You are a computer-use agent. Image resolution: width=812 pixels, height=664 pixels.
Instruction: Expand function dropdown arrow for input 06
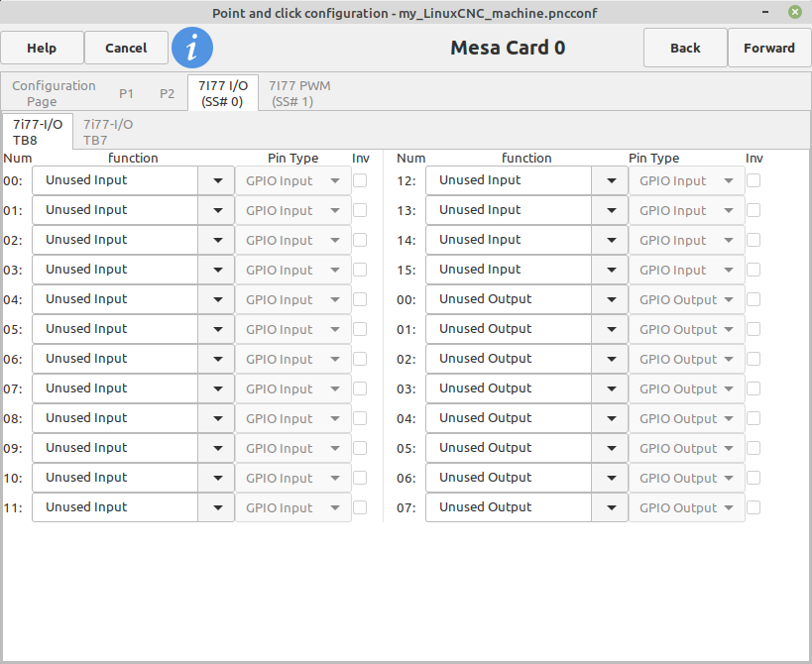[x=217, y=359]
